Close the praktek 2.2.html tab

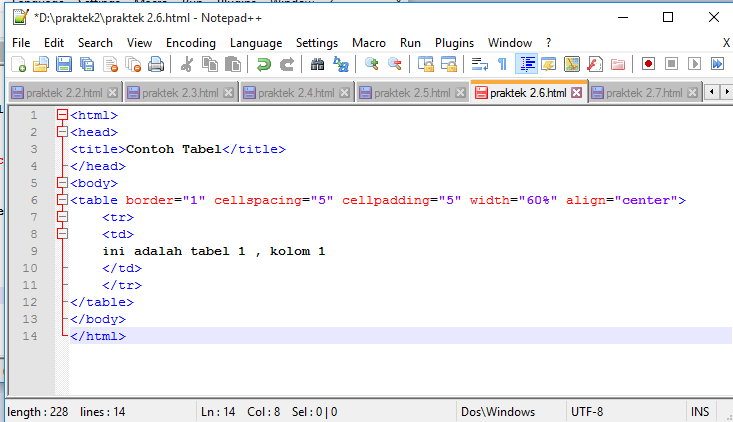point(112,93)
